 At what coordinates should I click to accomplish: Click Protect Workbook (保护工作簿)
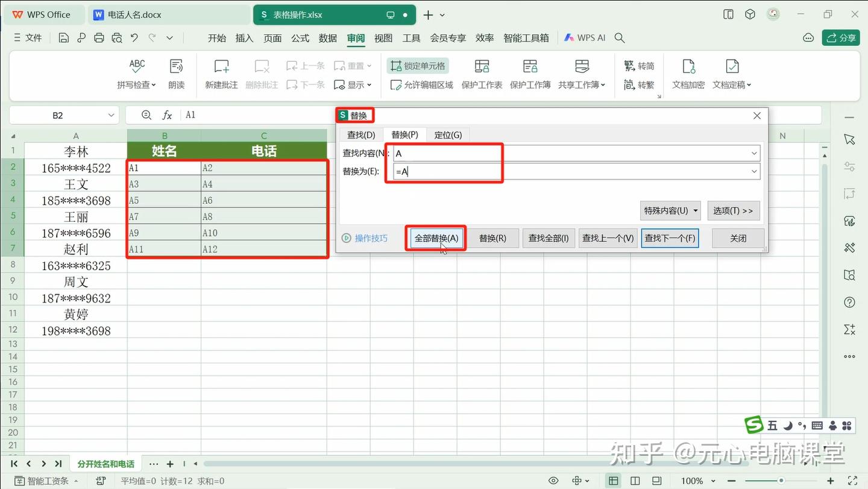530,74
